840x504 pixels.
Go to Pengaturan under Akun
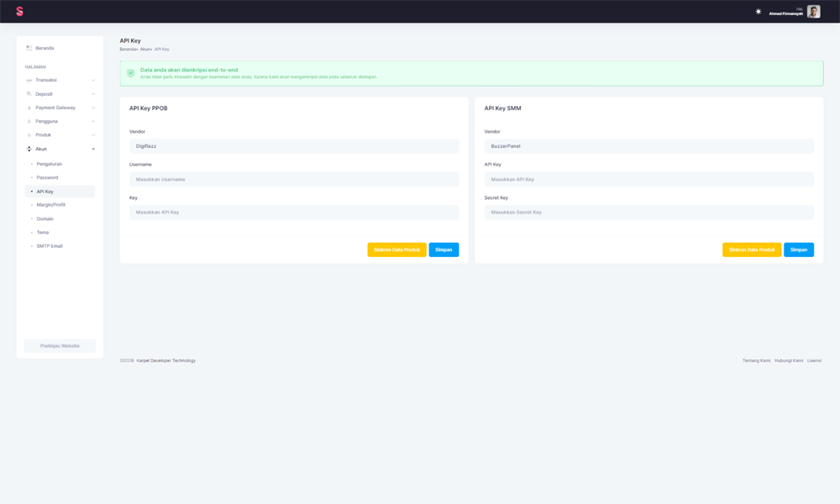point(50,164)
